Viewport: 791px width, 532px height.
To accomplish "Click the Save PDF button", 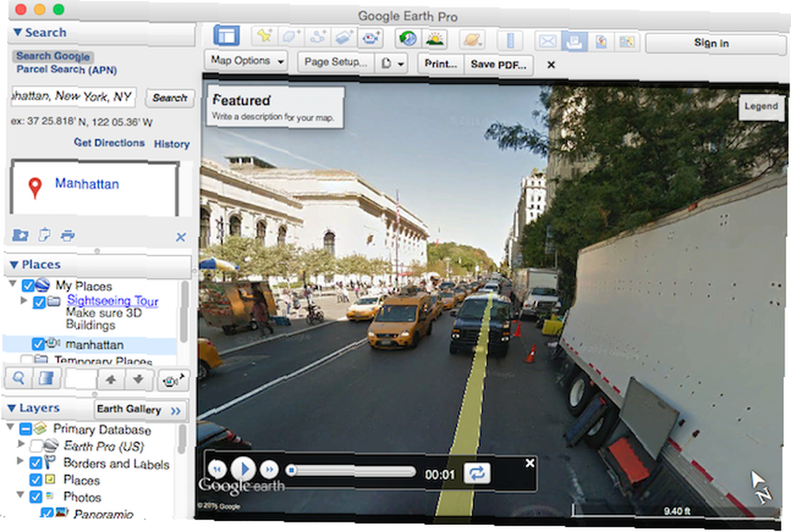I will point(498,65).
